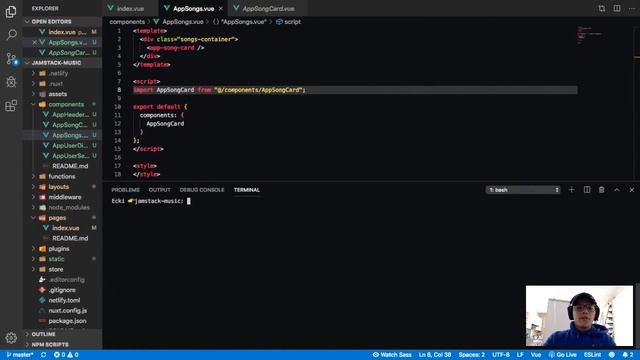Click the synchronize changes icon in status bar

(43, 355)
